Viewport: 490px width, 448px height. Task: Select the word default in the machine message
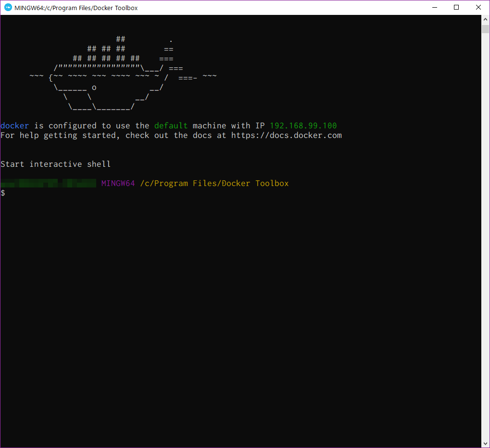point(171,125)
